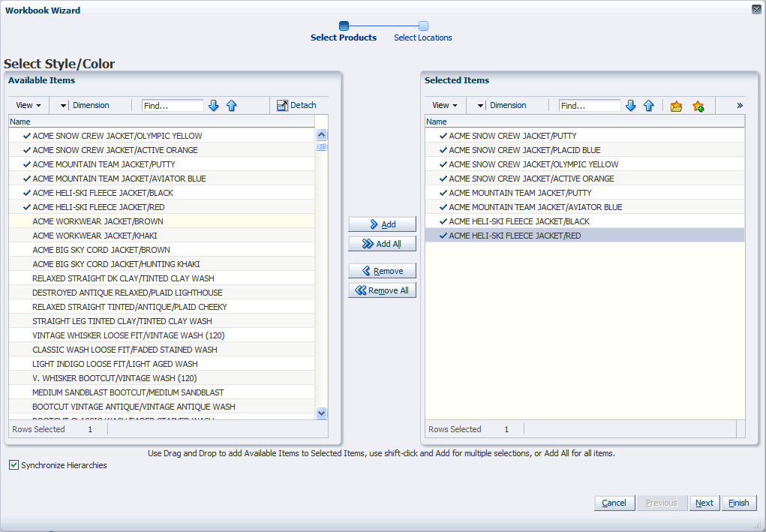Click the Find next down arrow in Selected Items
This screenshot has height=532, width=766.
[631, 106]
